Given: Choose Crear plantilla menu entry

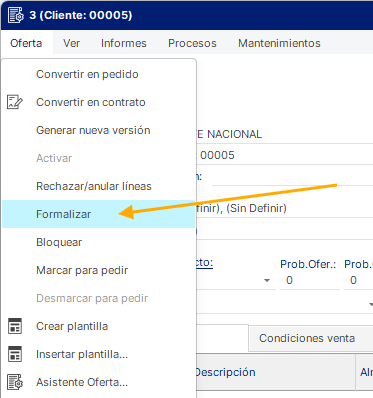Looking at the screenshot, I should coord(98,326).
